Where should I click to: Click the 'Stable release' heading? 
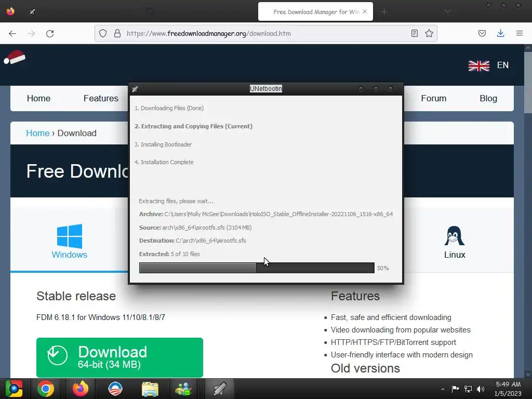click(76, 296)
